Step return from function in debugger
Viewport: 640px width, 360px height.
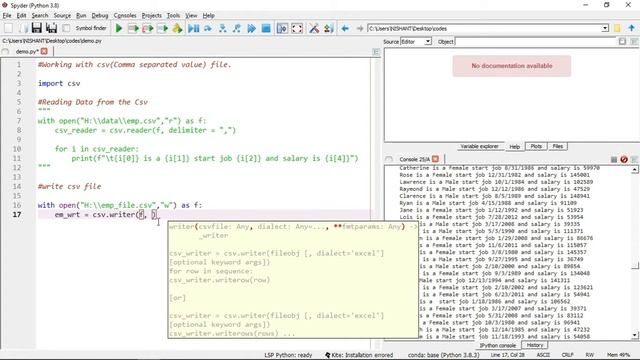click(x=237, y=28)
